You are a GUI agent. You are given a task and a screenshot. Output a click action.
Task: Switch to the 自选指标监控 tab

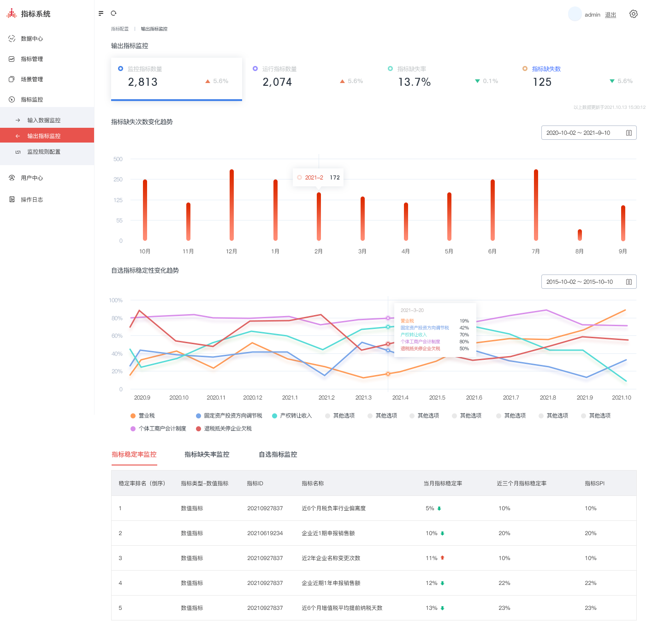tap(278, 454)
